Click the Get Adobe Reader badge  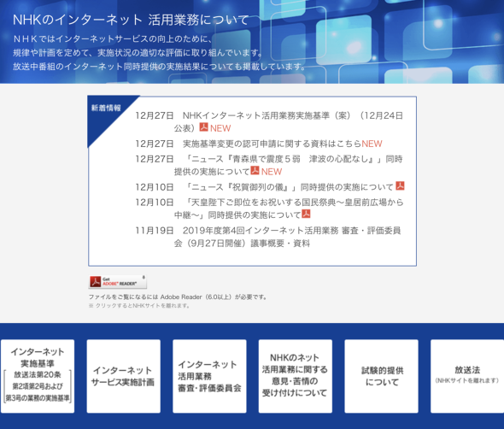click(x=118, y=282)
